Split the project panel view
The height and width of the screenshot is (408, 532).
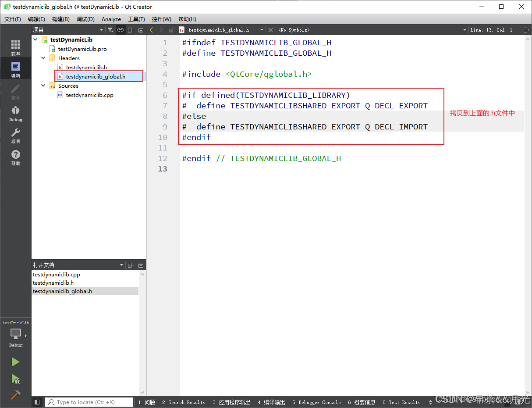[131, 30]
